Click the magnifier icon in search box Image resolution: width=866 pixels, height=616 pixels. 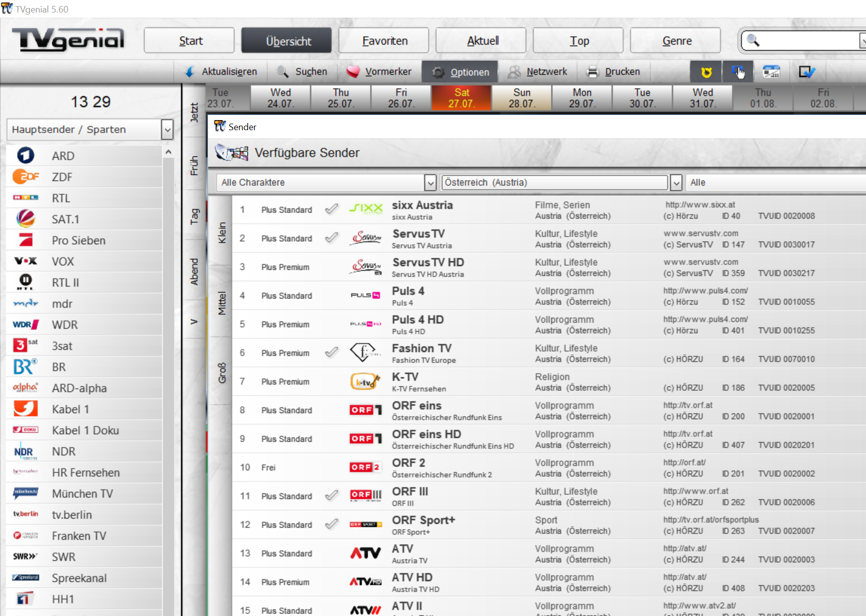[753, 40]
